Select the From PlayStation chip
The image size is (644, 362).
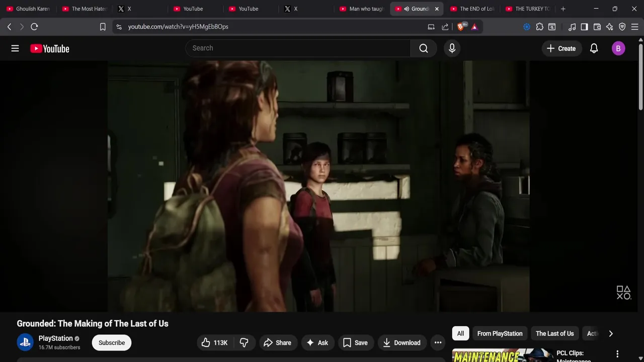[x=500, y=333]
